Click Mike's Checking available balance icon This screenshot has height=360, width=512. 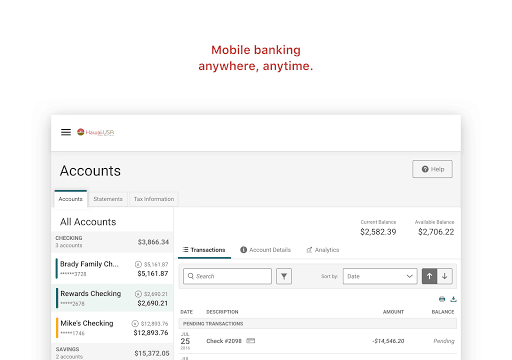click(x=135, y=324)
